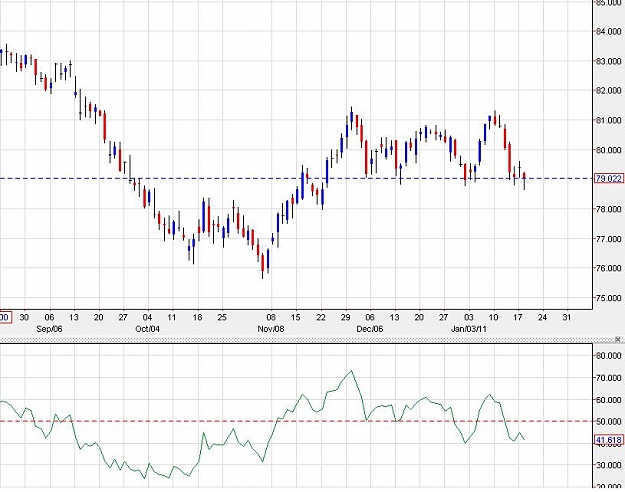Click the date label 08 on the time axis
625x492 pixels.
click(271, 317)
